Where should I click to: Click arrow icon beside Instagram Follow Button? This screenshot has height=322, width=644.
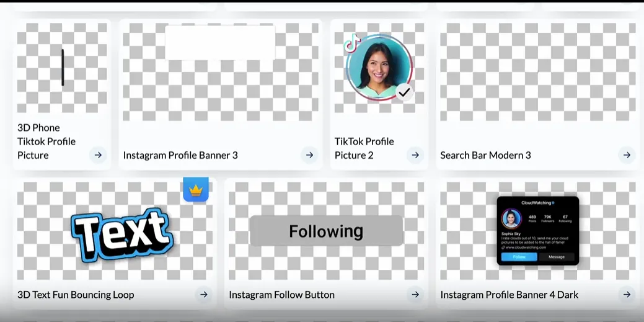[415, 295]
